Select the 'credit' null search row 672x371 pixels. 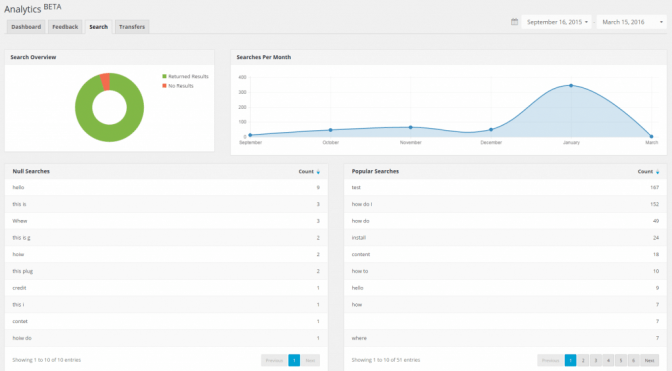(x=166, y=288)
